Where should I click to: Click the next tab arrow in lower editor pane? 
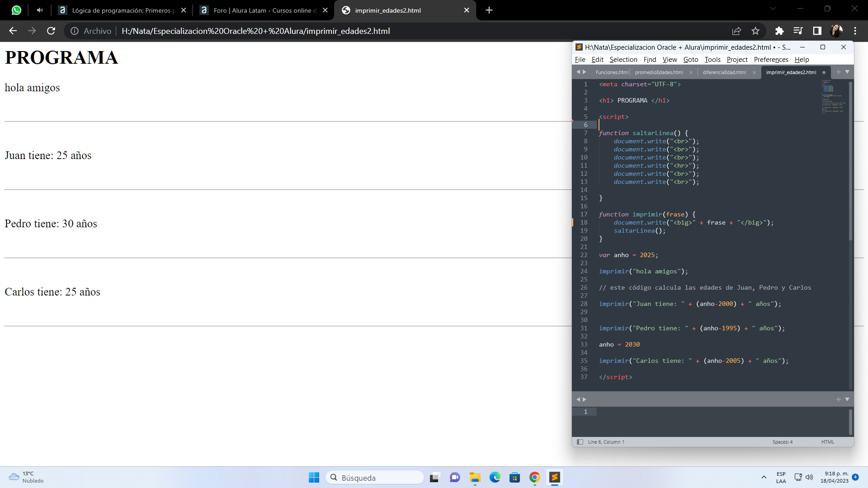click(x=585, y=399)
